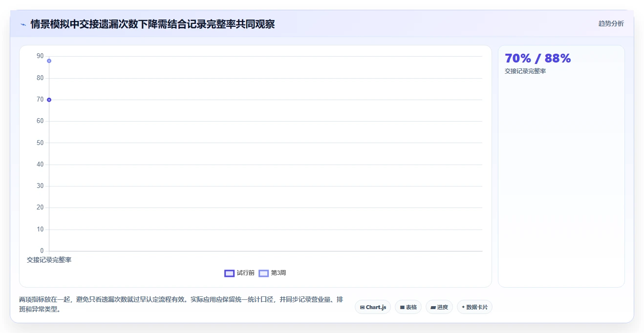Screen dimensions: 644x333
Task: Click 交接记录完整率 label under metric value
Action: pyautogui.click(x=525, y=71)
